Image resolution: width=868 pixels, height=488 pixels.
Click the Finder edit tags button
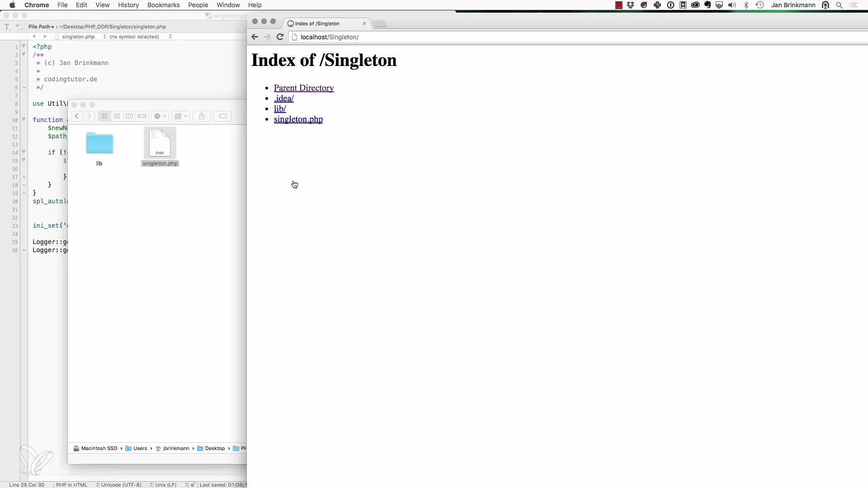pyautogui.click(x=222, y=116)
